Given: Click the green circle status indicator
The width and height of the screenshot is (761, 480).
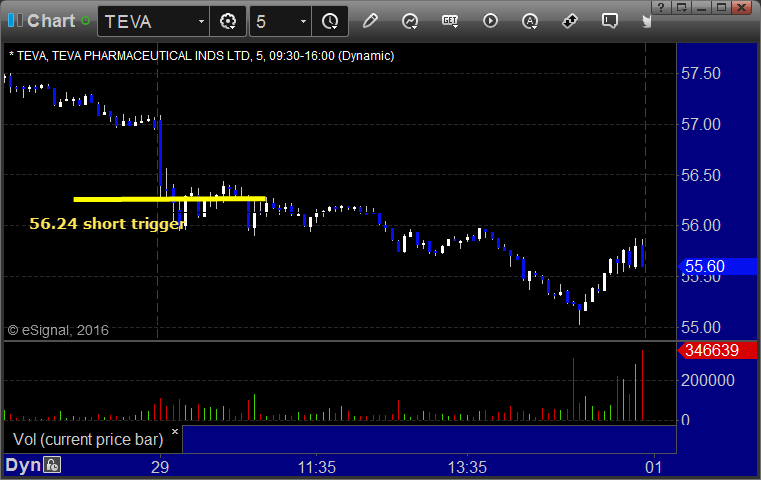Looking at the screenshot, I should (x=85, y=21).
